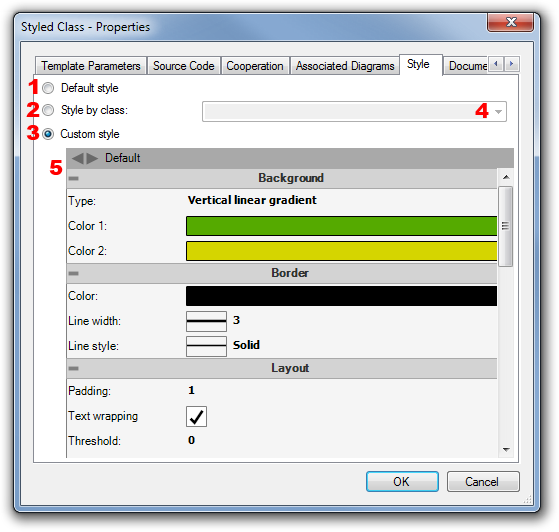
Task: Show earlier tabs with left arrow
Action: click(x=496, y=64)
